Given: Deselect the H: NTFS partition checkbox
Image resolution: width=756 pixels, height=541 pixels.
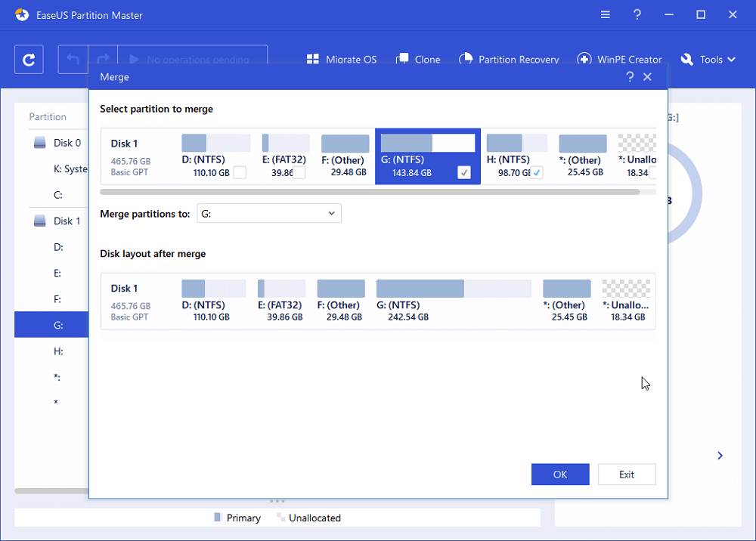Looking at the screenshot, I should click(537, 172).
